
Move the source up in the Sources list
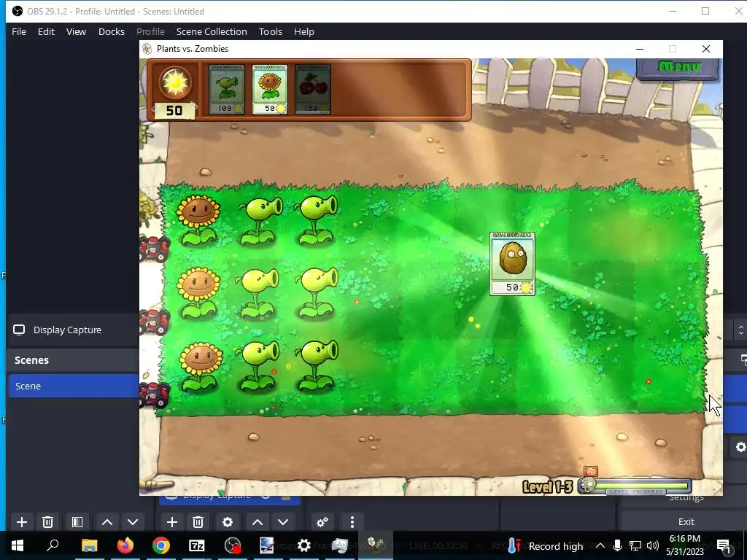pos(258,522)
